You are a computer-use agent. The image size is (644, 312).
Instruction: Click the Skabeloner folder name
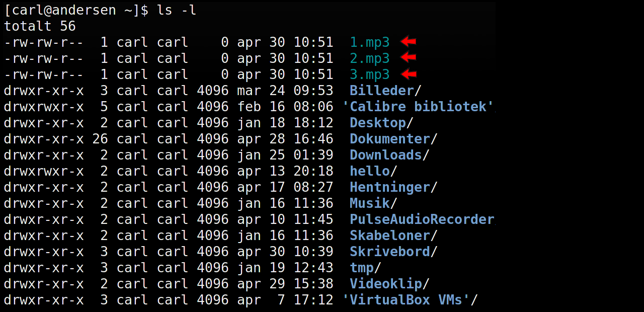390,236
